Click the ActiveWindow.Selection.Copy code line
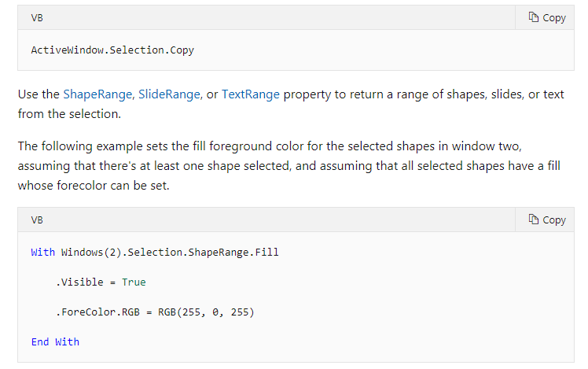Screen dimensions: 588x369 click(112, 50)
